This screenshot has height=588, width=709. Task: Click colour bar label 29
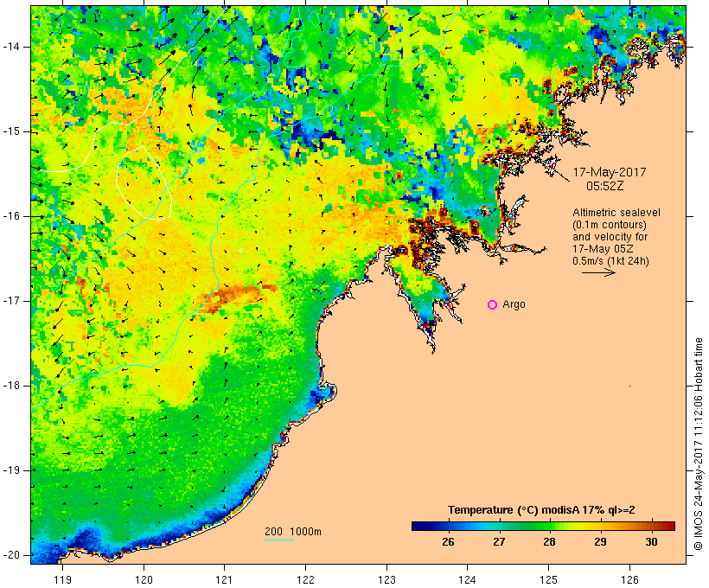pyautogui.click(x=600, y=542)
